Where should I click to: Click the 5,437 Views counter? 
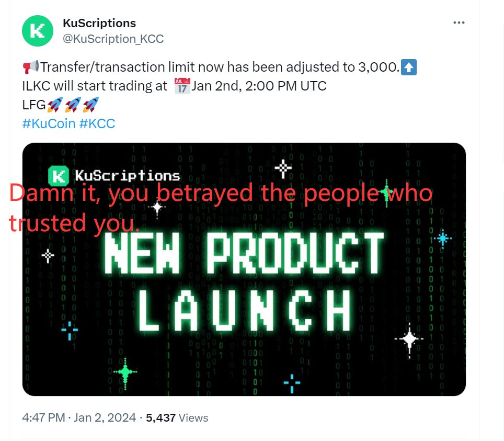click(x=177, y=417)
